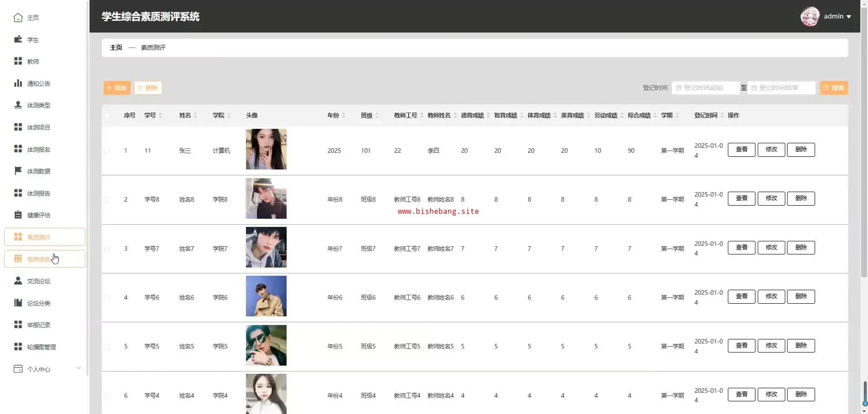The height and width of the screenshot is (414, 868).
Task: Click the 体测项目 grid icon
Action: [x=18, y=127]
